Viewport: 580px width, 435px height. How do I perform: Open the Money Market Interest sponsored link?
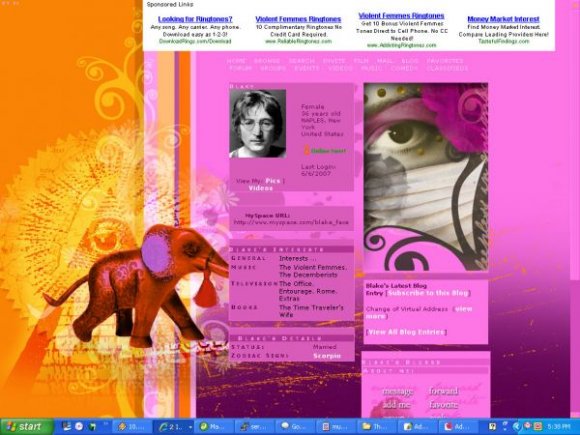[x=503, y=19]
